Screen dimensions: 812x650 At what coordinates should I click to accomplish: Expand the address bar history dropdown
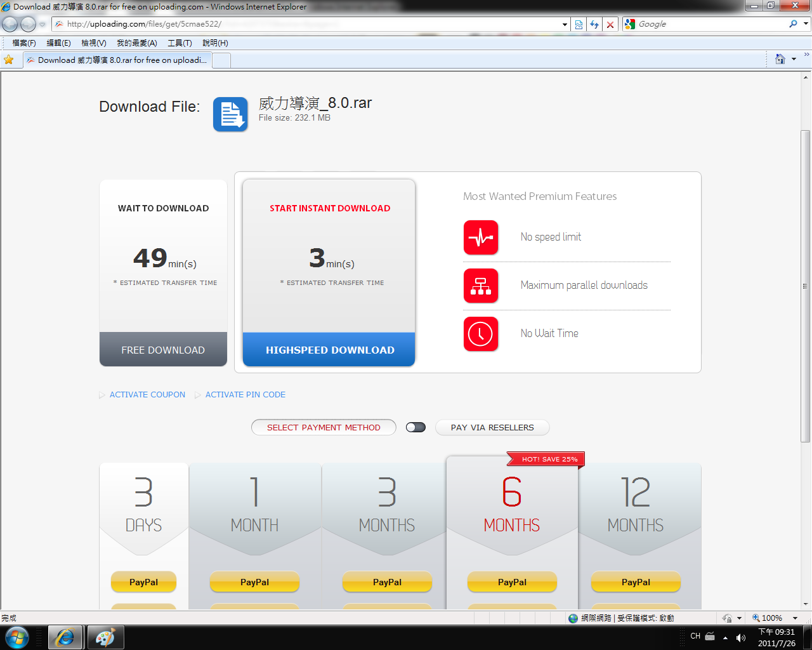(x=565, y=24)
